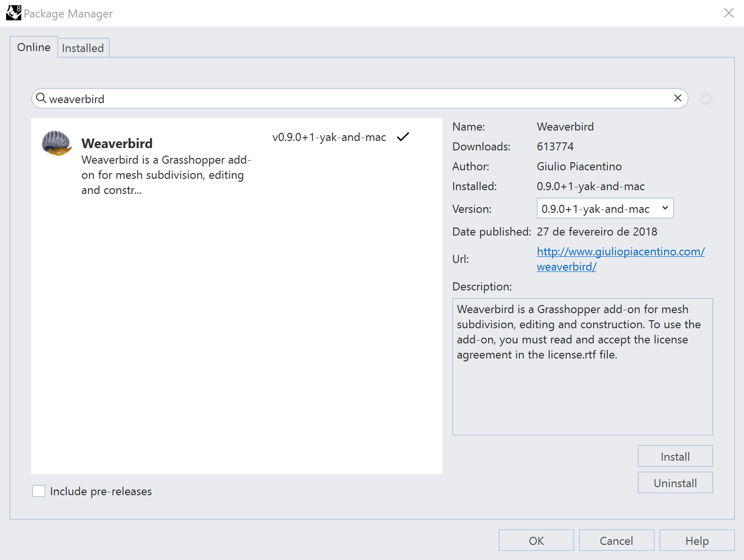This screenshot has height=560, width=744.
Task: Confirm with the OK button
Action: [x=536, y=541]
